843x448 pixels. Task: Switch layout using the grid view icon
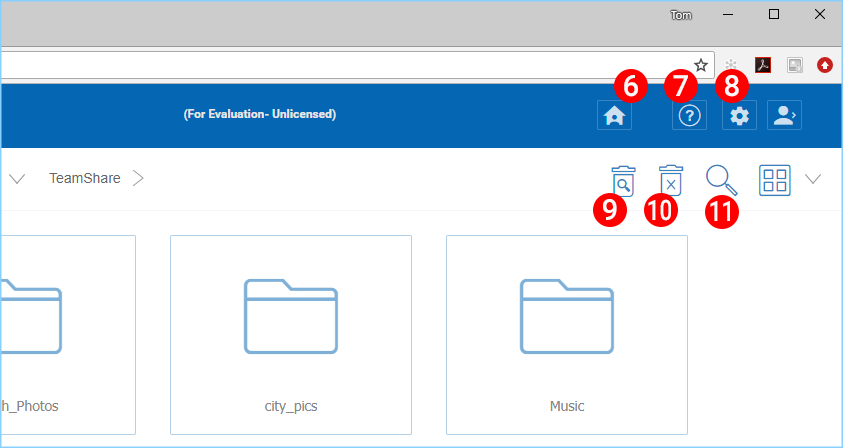click(x=775, y=180)
